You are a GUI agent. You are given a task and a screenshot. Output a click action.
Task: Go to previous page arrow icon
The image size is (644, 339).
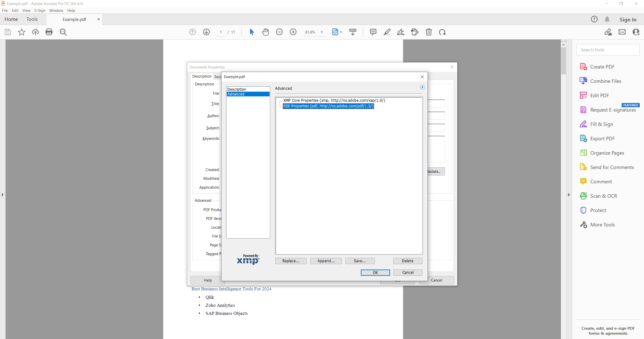(x=193, y=32)
